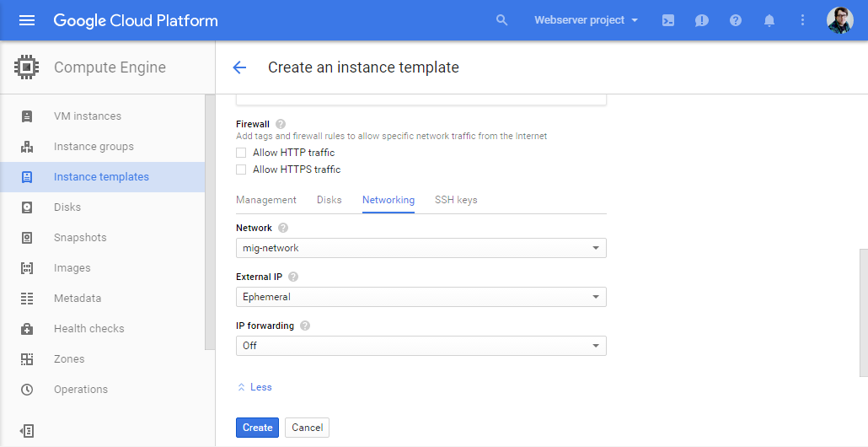The height and width of the screenshot is (447, 868).
Task: Click the Zones sidebar icon
Action: pyautogui.click(x=27, y=359)
